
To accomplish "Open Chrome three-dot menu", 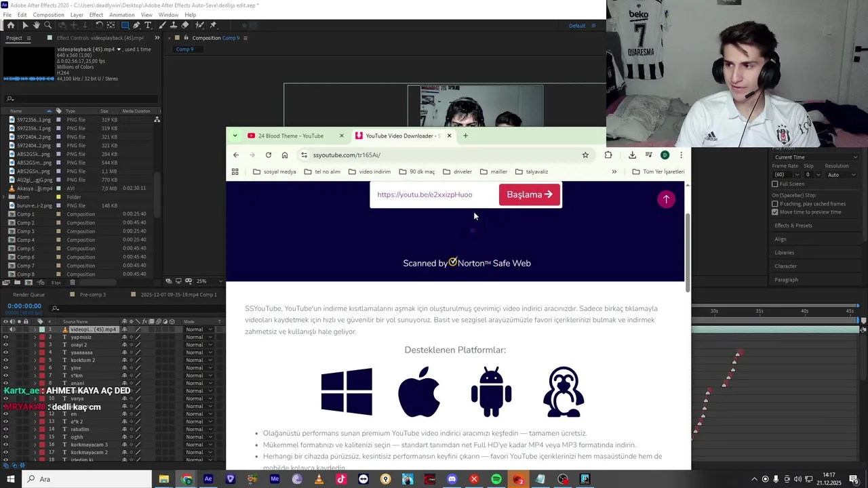I will click(x=681, y=155).
